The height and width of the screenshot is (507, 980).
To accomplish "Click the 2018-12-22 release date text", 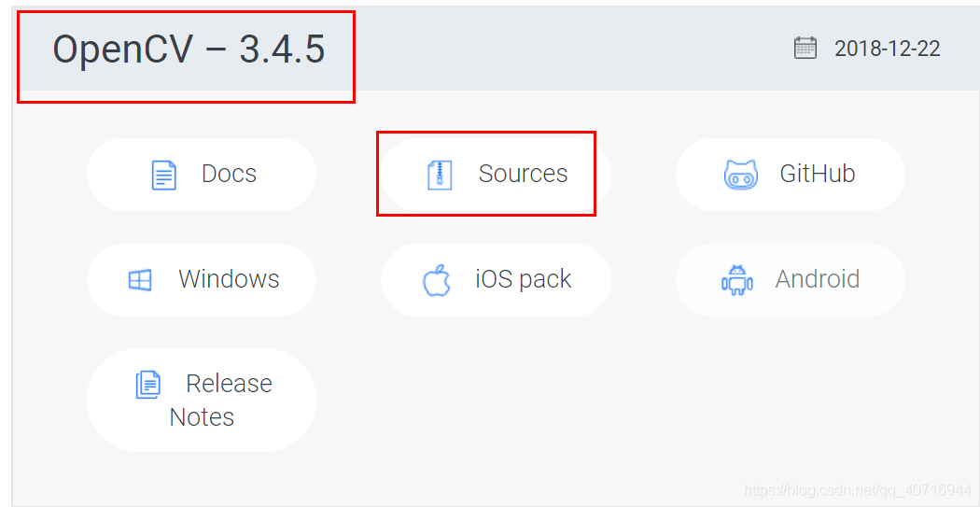I will point(887,49).
